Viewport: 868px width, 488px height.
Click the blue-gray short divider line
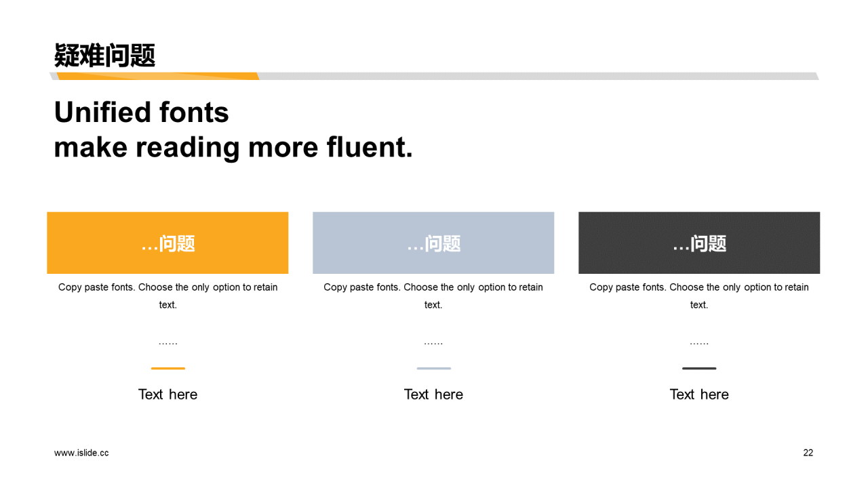tap(433, 369)
